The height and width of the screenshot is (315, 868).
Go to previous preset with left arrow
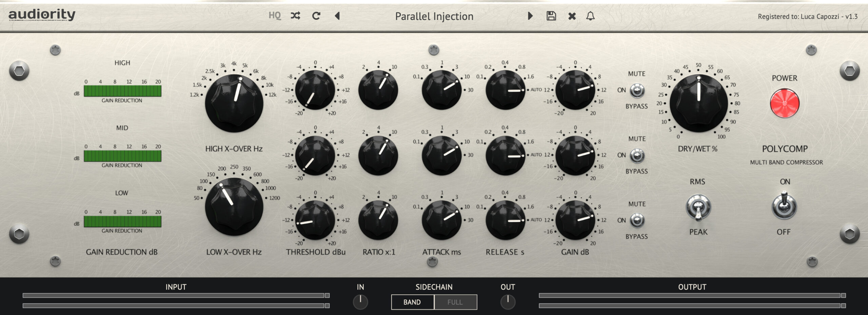point(337,16)
